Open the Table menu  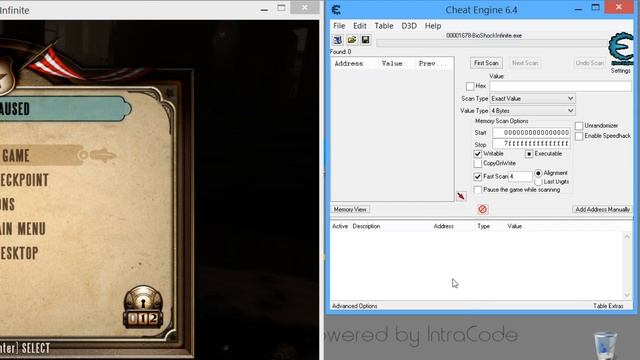pyautogui.click(x=384, y=26)
